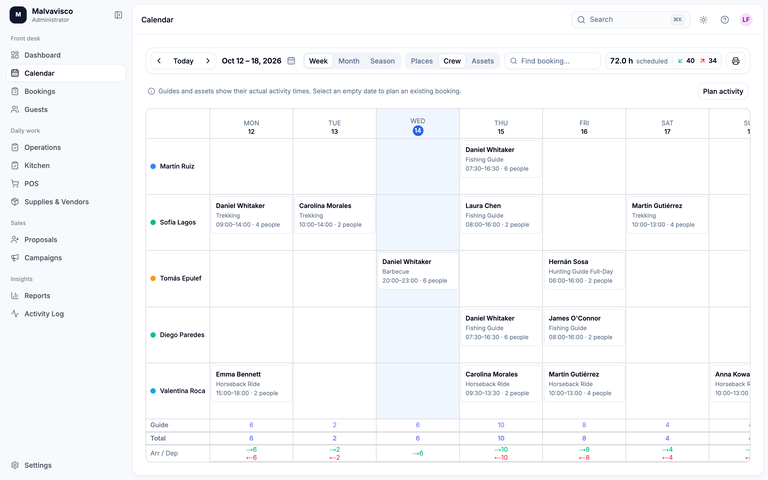Open the date picker calendar icon
This screenshot has height=480, width=768.
coord(291,61)
